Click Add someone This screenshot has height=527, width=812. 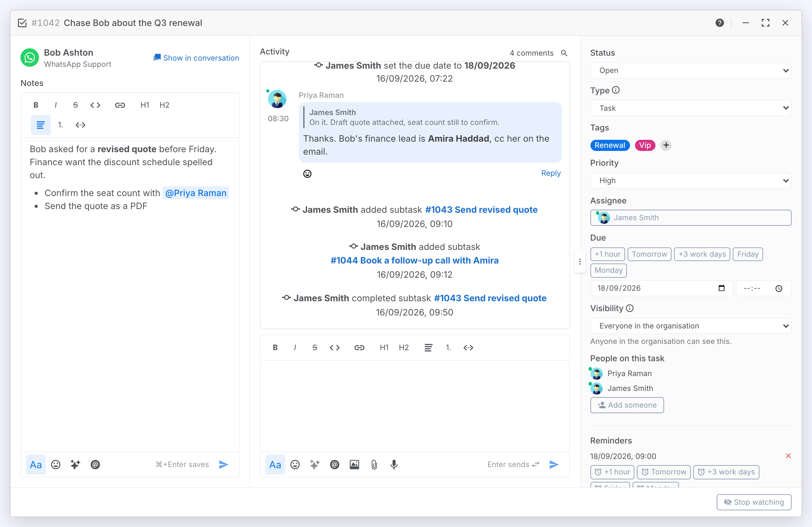pyautogui.click(x=627, y=405)
